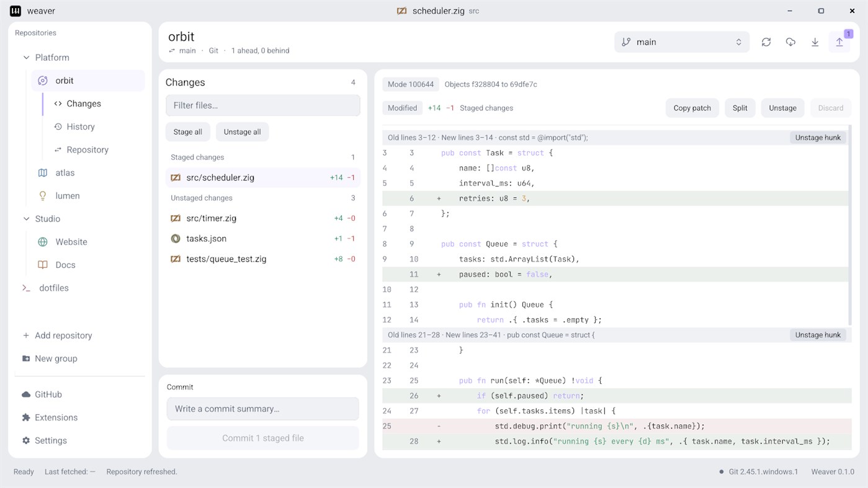Click the New group folder icon

[26, 358]
